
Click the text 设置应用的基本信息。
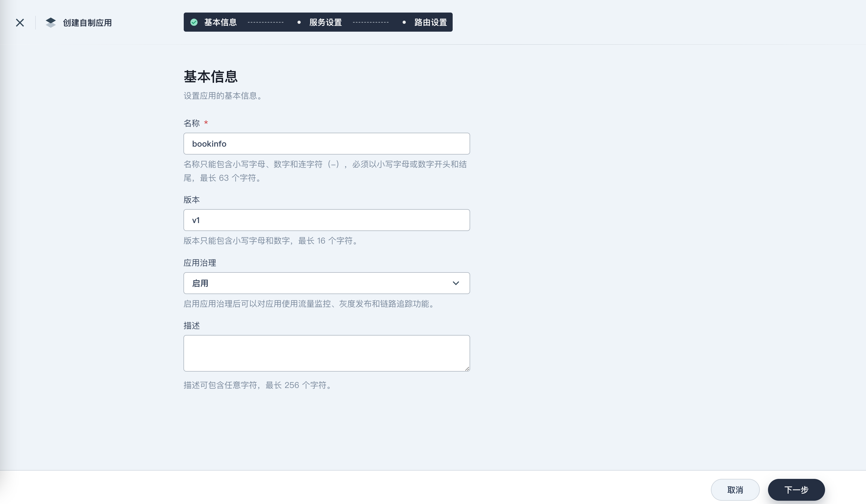224,96
